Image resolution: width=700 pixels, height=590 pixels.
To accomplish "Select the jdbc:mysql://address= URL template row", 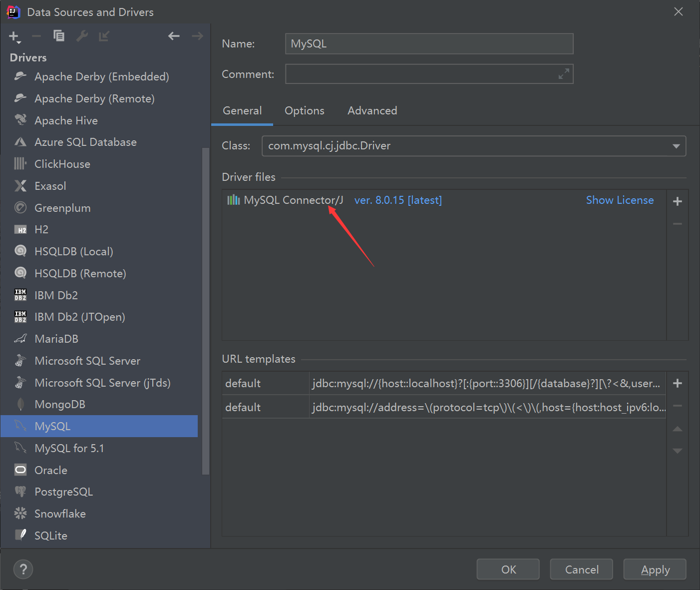I will pyautogui.click(x=444, y=407).
